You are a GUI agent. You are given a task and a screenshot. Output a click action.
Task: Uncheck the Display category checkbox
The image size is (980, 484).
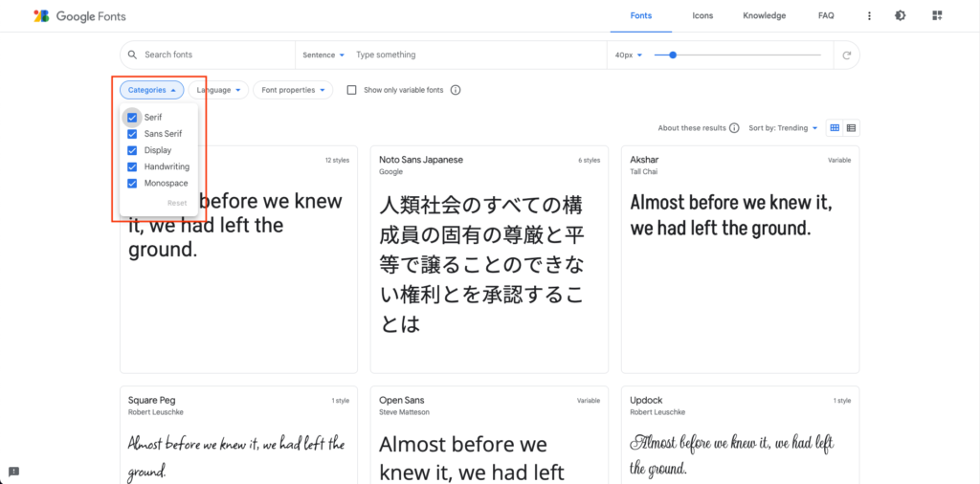pos(132,150)
